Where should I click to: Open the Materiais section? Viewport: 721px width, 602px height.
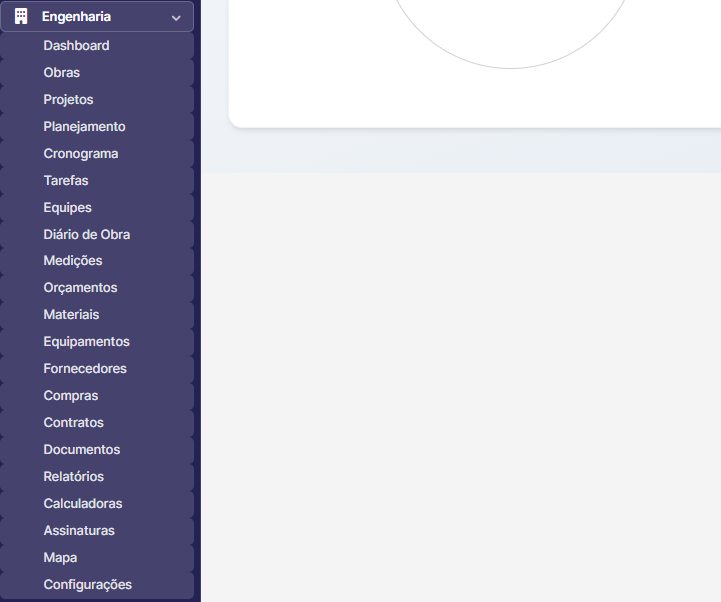click(71, 315)
